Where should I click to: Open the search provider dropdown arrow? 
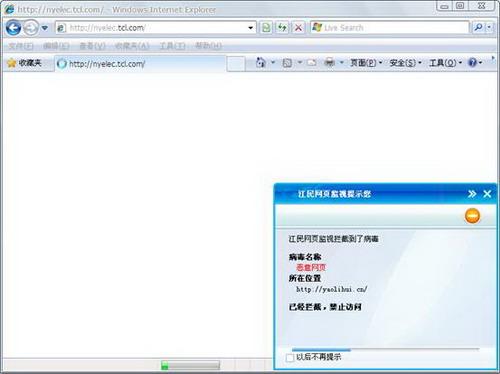(489, 28)
